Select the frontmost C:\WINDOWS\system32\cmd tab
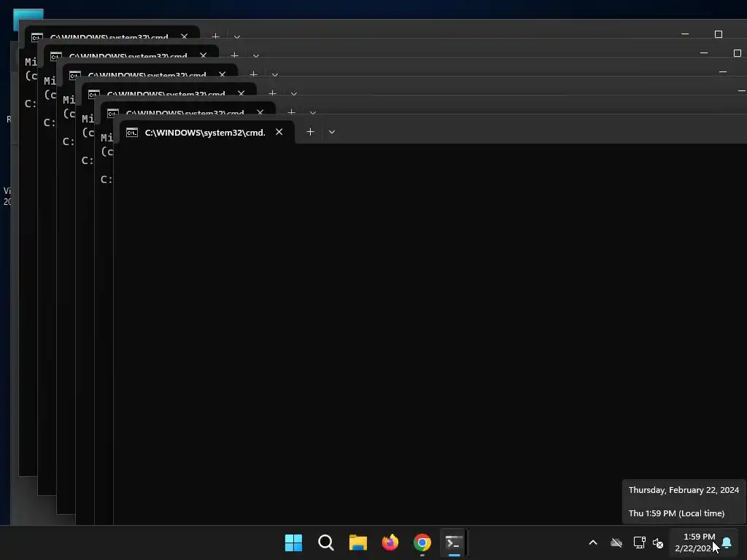747x560 pixels. pos(206,133)
